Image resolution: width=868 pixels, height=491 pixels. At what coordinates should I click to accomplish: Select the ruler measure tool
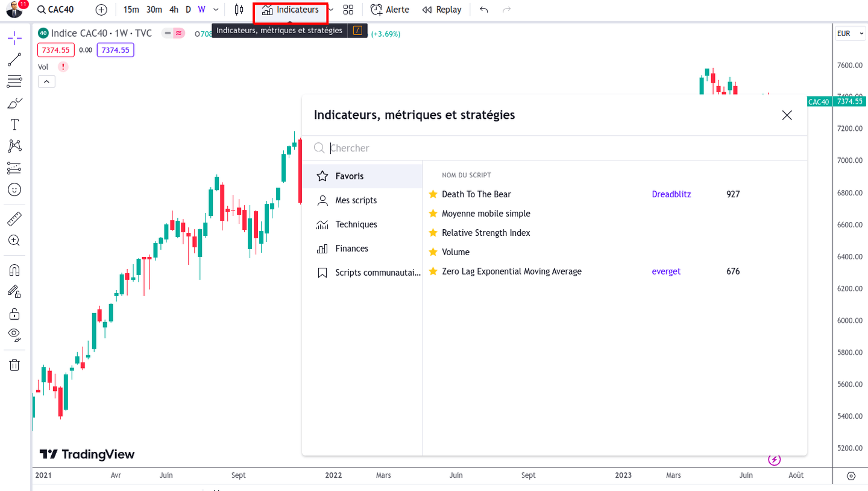(x=14, y=218)
